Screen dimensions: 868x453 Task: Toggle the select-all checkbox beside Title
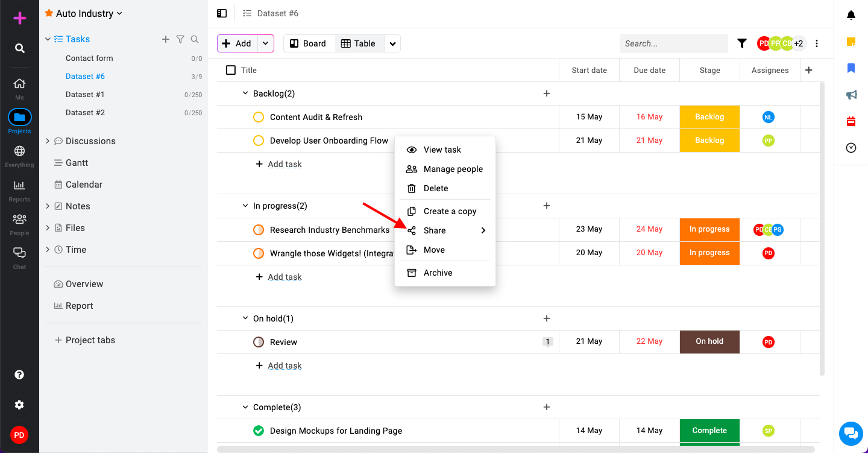click(x=231, y=70)
